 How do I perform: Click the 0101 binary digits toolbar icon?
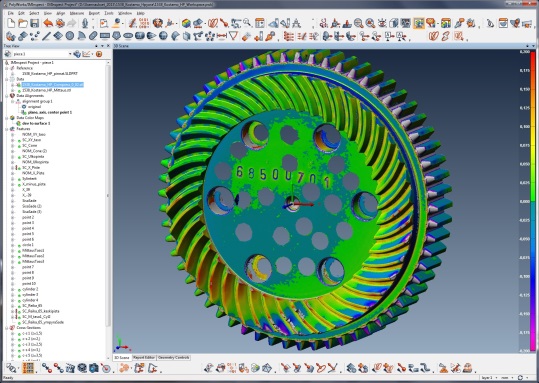[x=144, y=23]
